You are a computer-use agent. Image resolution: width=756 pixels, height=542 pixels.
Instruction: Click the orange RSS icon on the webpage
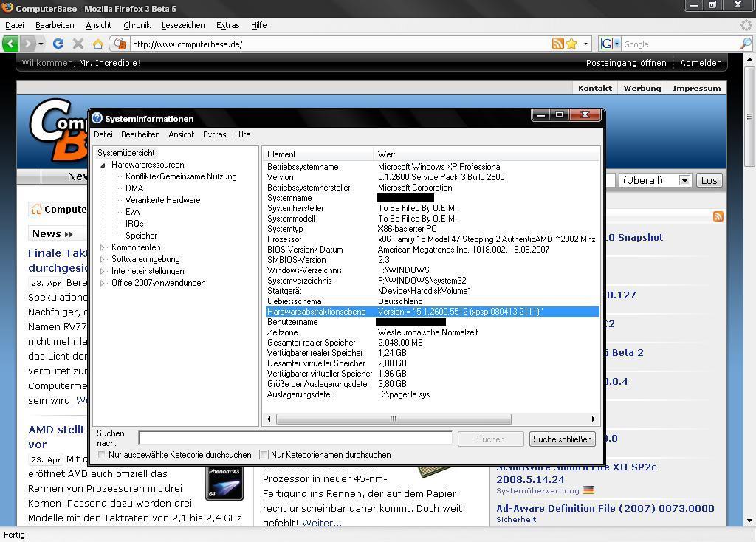point(718,216)
